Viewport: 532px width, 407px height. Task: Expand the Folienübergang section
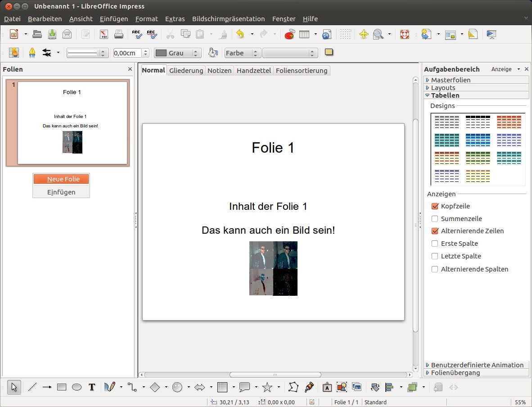[455, 373]
